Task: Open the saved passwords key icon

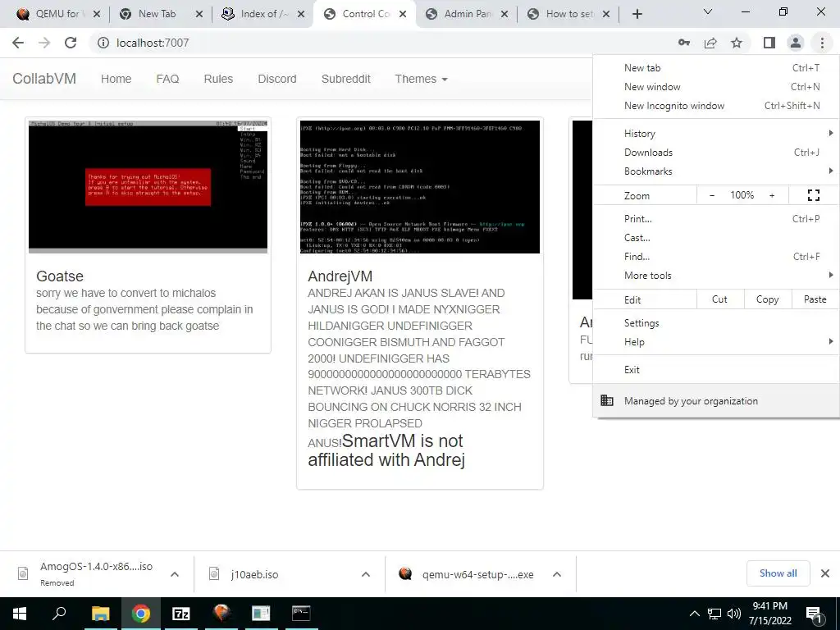Action: click(683, 43)
